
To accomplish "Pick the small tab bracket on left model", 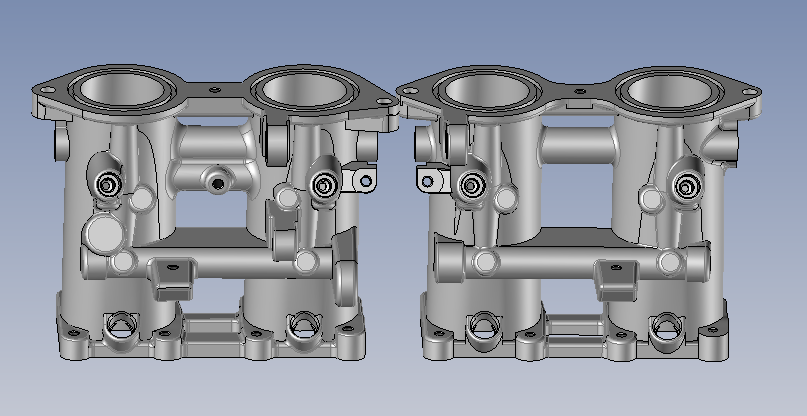I will (360, 180).
